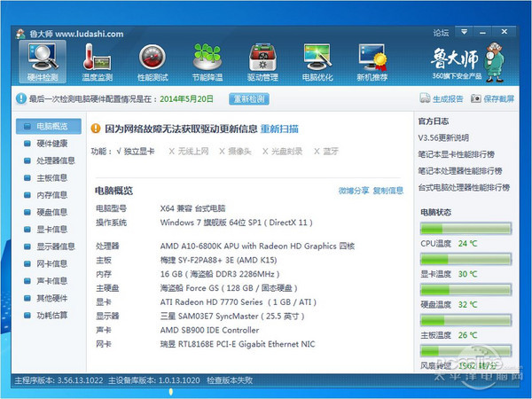532x399 pixels.
Task: Click the 无线上网 feature indicator
Action: pyautogui.click(x=189, y=152)
